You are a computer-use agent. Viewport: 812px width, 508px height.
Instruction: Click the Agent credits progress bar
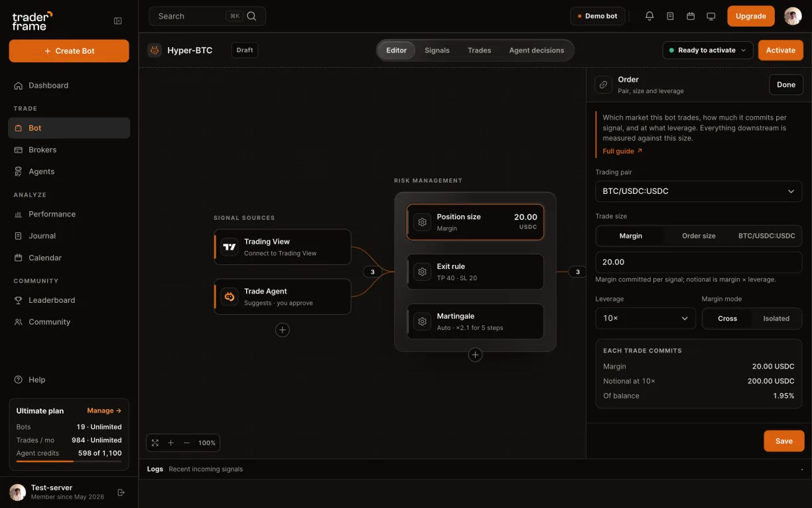pos(69,462)
